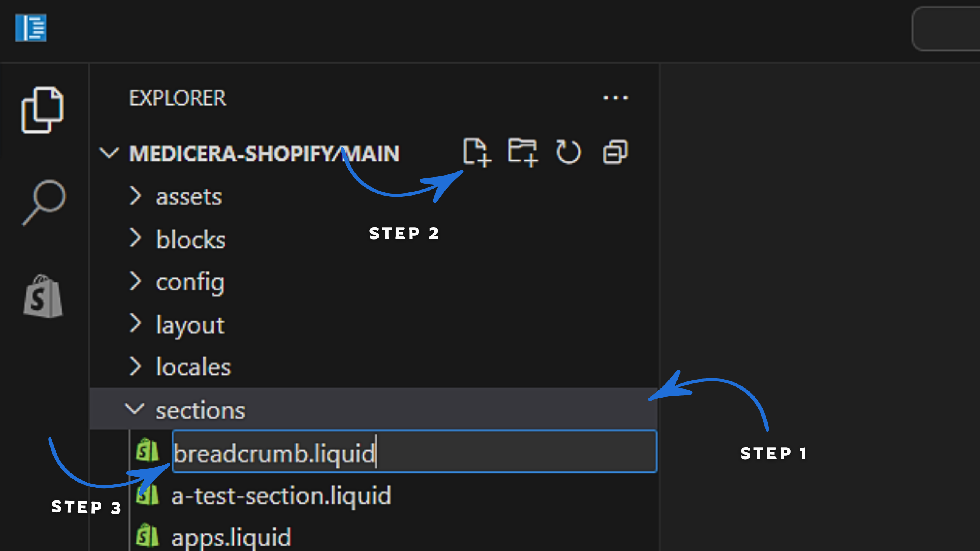Expand the layout folder chevron
The width and height of the screenshot is (980, 551).
135,323
